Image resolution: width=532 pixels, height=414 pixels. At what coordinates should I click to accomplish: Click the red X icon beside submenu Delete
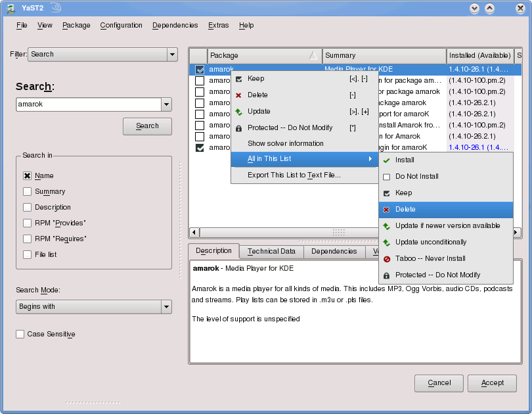(x=386, y=210)
